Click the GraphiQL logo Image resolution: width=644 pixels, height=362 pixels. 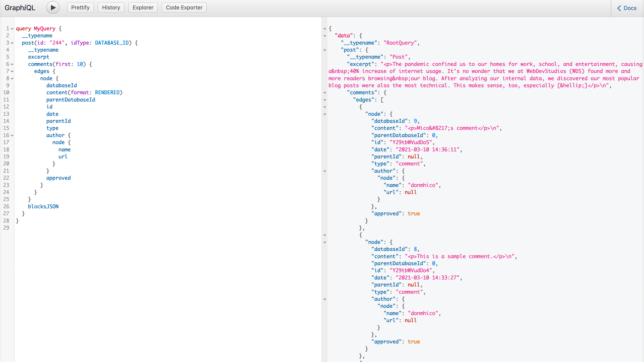20,7
